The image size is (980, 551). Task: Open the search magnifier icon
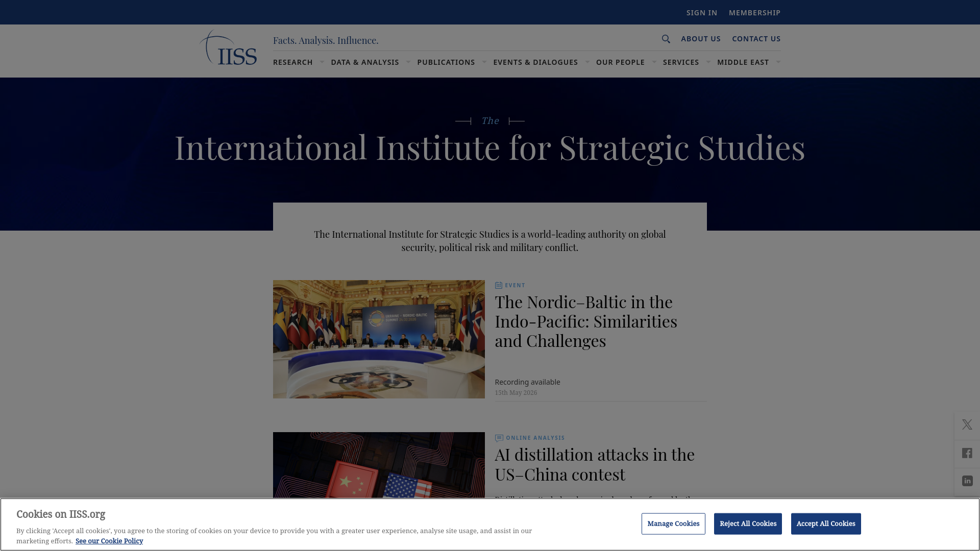[666, 39]
